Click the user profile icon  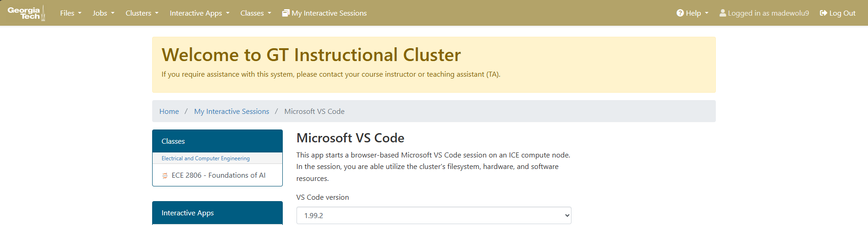click(723, 13)
